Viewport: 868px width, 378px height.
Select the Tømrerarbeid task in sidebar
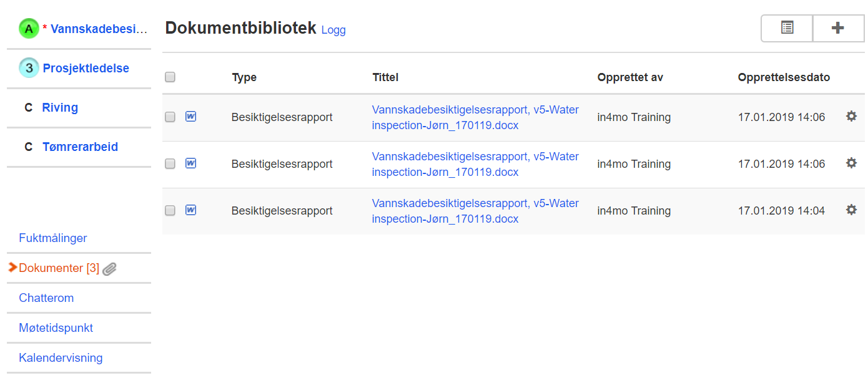pyautogui.click(x=80, y=147)
